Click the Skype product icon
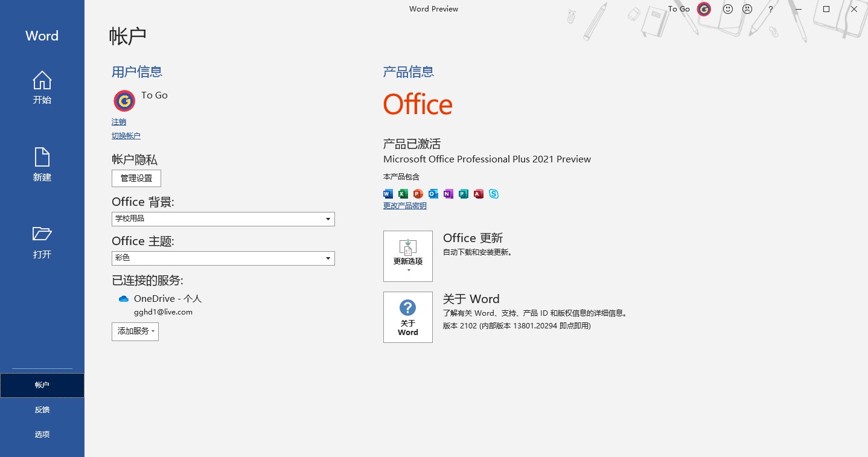868x457 pixels. pos(494,194)
